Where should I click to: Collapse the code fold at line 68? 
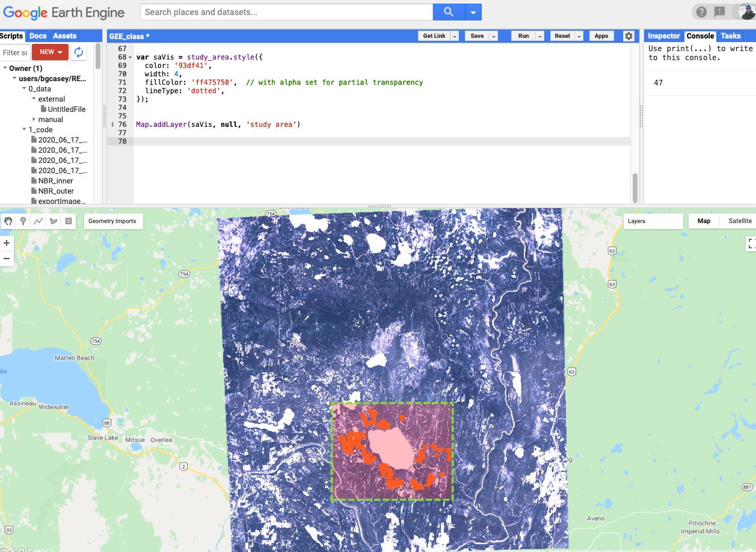[131, 57]
